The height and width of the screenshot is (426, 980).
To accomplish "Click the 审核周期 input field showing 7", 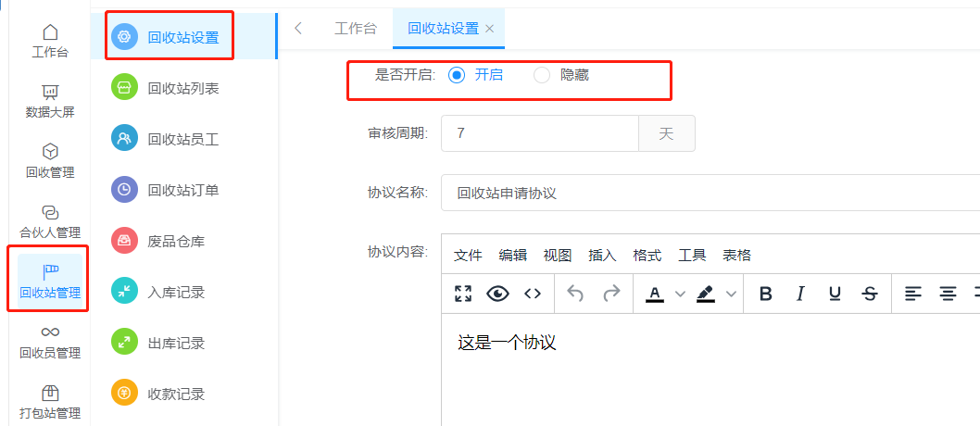I will (x=540, y=133).
